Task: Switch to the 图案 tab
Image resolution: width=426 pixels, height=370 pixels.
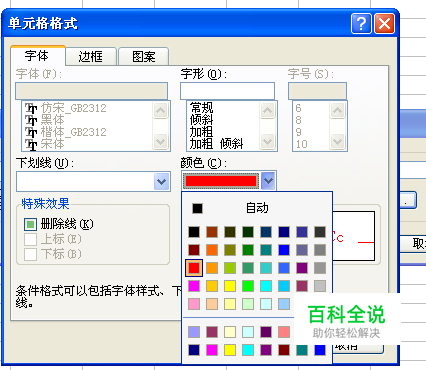Action: point(144,57)
